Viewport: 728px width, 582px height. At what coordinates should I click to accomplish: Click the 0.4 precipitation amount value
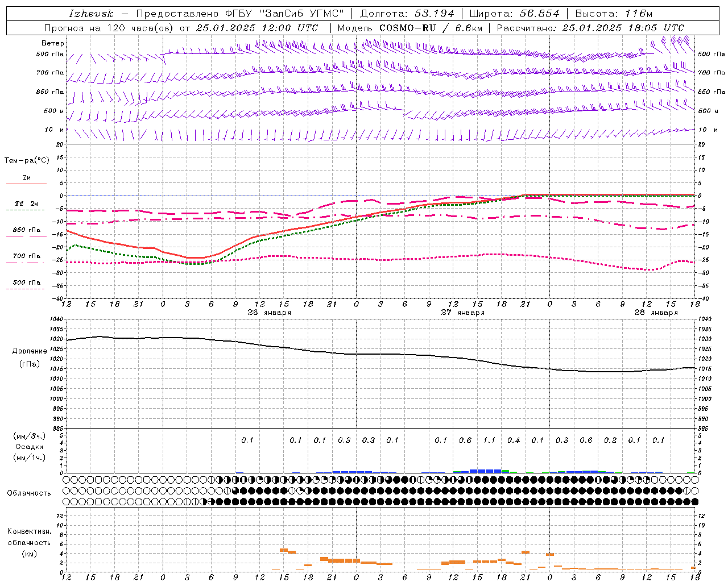pyautogui.click(x=514, y=440)
